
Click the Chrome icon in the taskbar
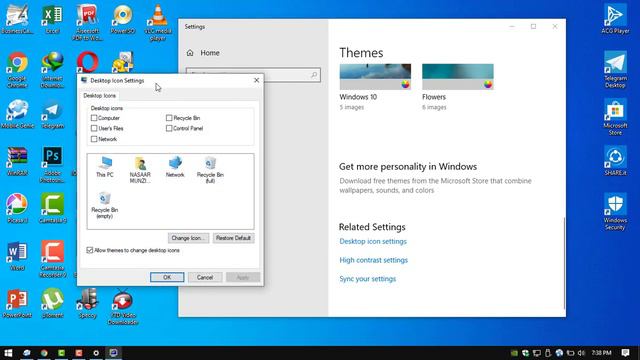(x=44, y=353)
